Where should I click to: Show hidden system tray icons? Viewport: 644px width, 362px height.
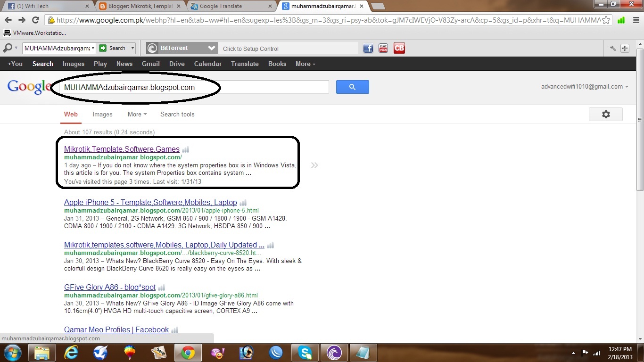coord(574,353)
